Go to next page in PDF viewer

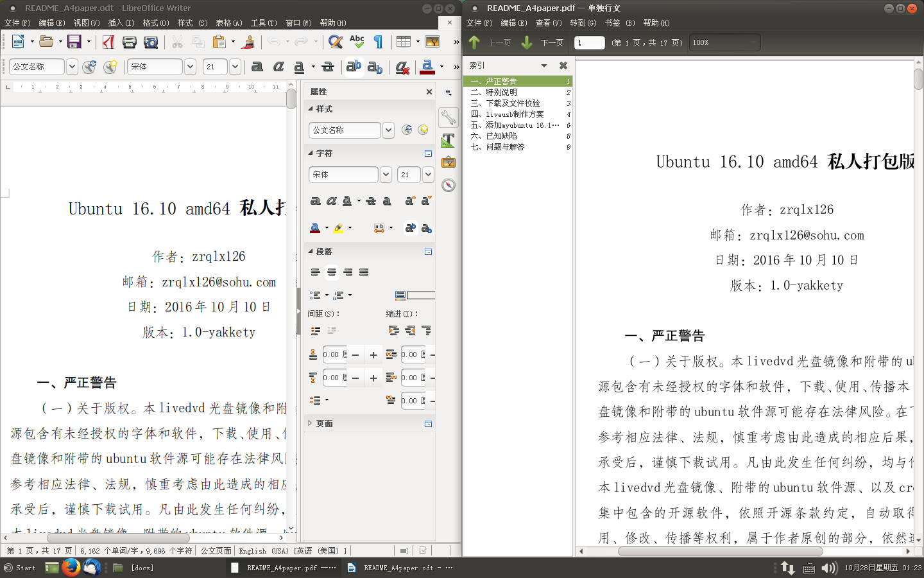pos(543,42)
